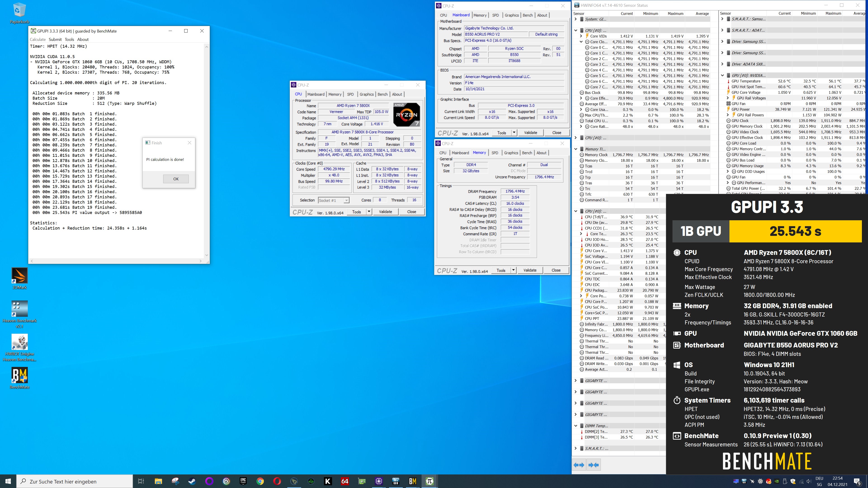Click HWiNFO blue left-right arrows expand button
868x488 pixels.
(579, 465)
